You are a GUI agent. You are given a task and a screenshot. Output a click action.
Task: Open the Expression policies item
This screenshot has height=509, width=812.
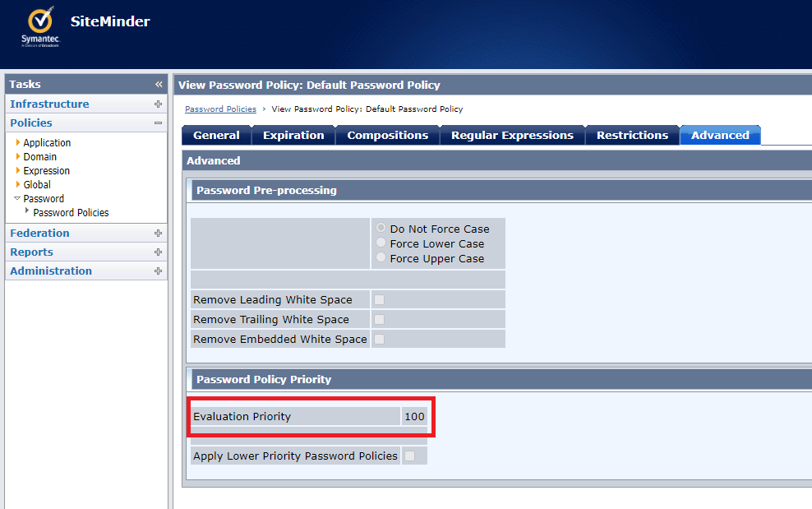pos(46,170)
